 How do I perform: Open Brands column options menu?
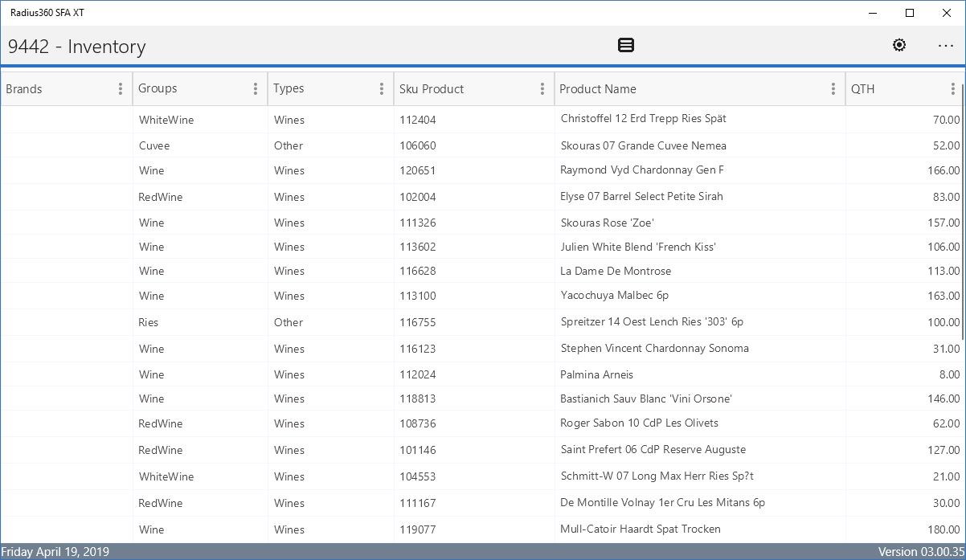[x=121, y=89]
